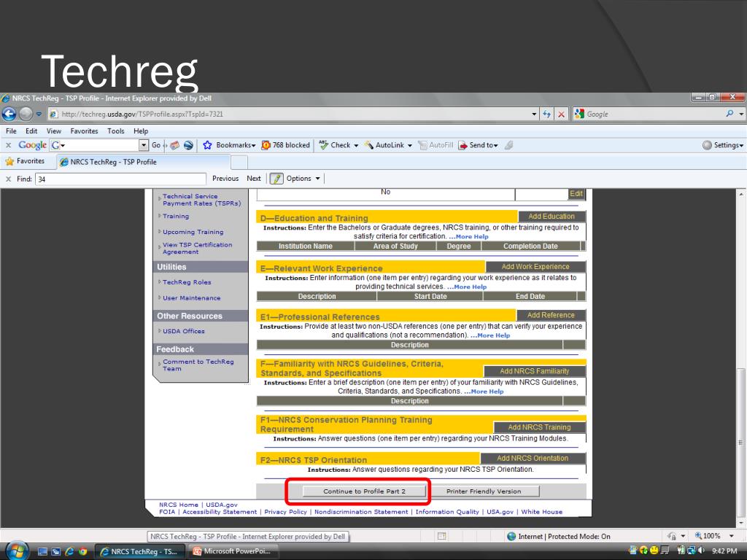Open the search provider dropdown arrow
Image resolution: width=747 pixels, height=560 pixels.
[x=741, y=114]
